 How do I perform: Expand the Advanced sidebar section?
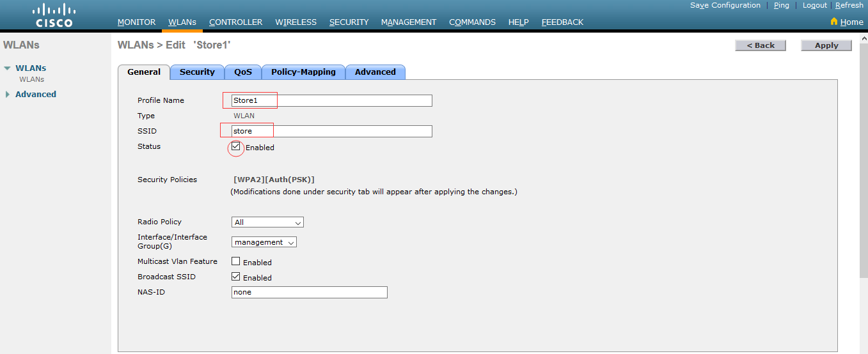point(7,94)
